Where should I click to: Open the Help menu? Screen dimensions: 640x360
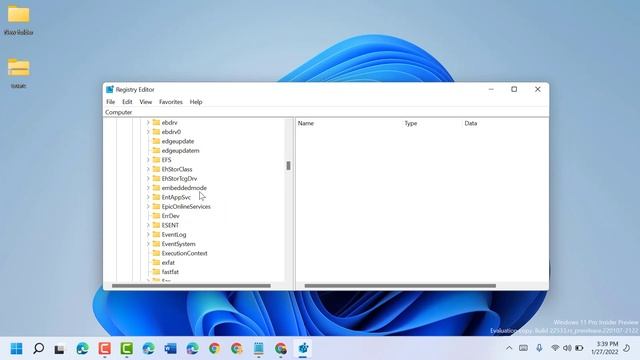pos(196,102)
